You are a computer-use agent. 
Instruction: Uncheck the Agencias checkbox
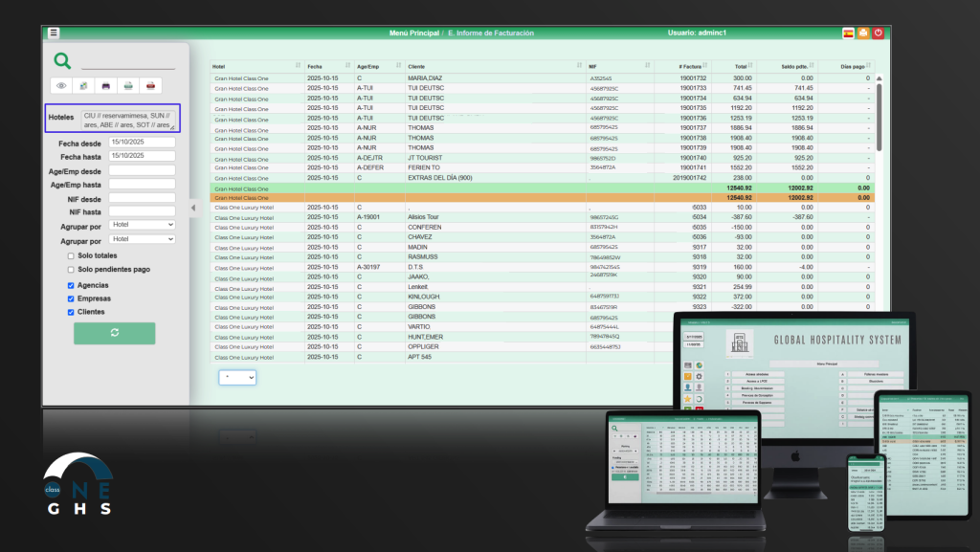point(71,285)
